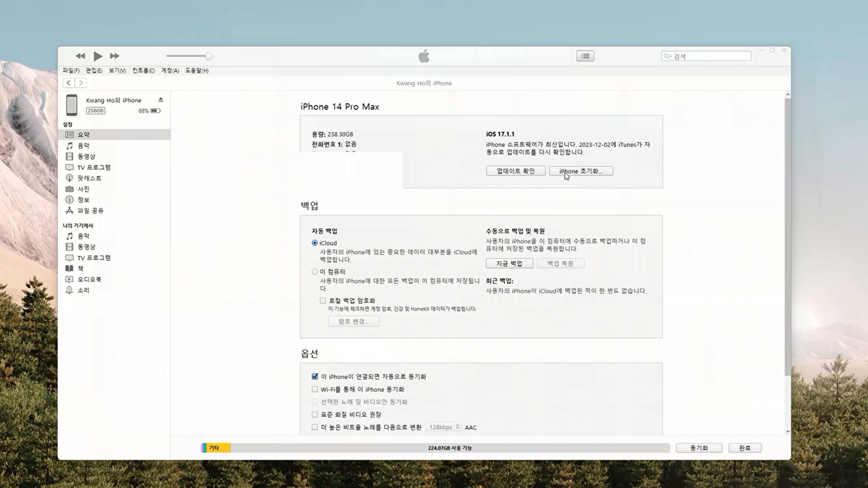Click the back navigation chevron
868x488 pixels.
69,83
